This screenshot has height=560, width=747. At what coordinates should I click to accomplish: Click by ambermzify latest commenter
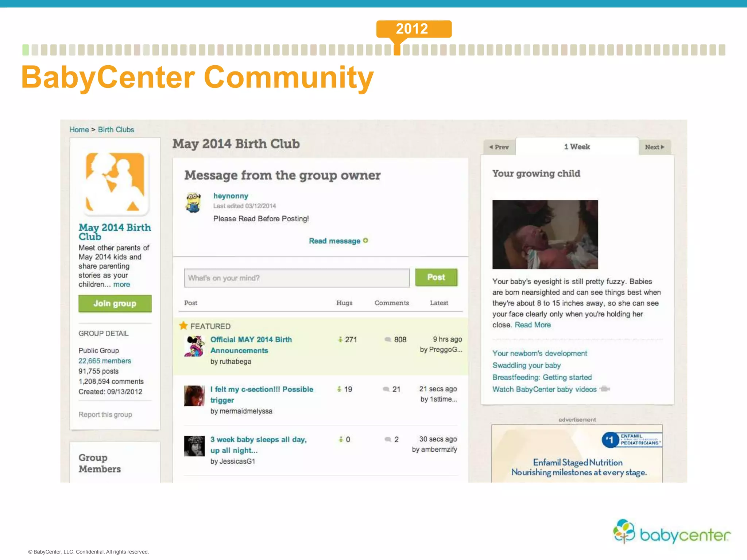tap(434, 449)
